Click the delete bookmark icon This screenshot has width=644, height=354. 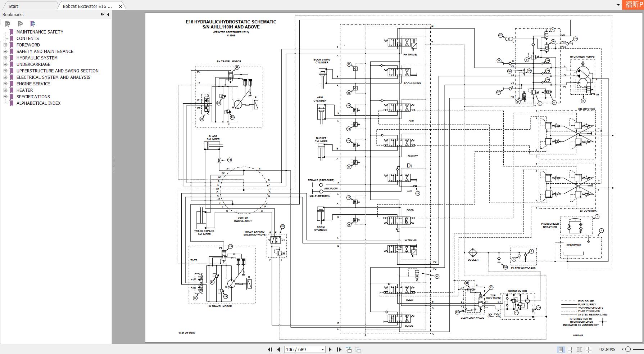click(x=8, y=24)
